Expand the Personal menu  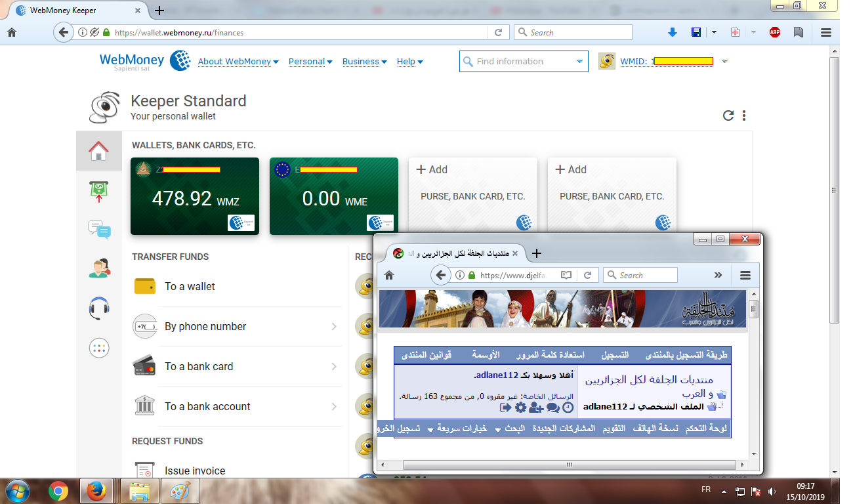[x=310, y=61]
